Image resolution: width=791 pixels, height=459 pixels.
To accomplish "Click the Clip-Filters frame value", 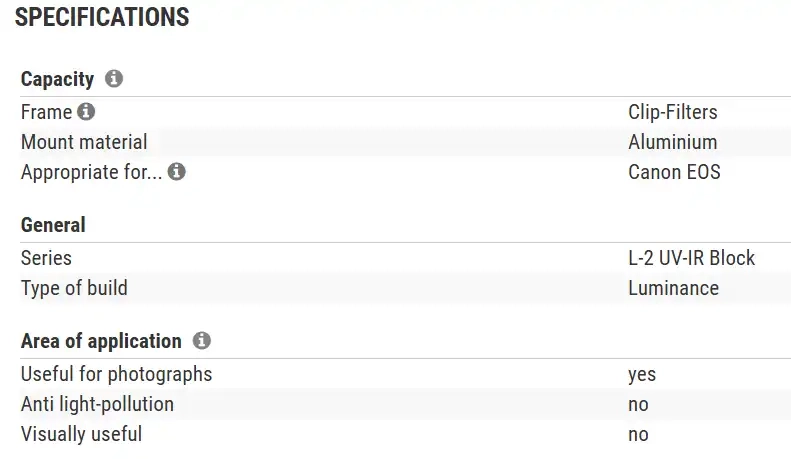I will pyautogui.click(x=672, y=112).
